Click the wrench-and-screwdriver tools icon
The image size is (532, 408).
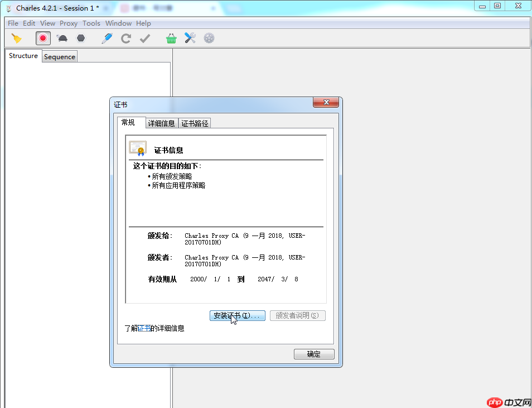point(190,38)
